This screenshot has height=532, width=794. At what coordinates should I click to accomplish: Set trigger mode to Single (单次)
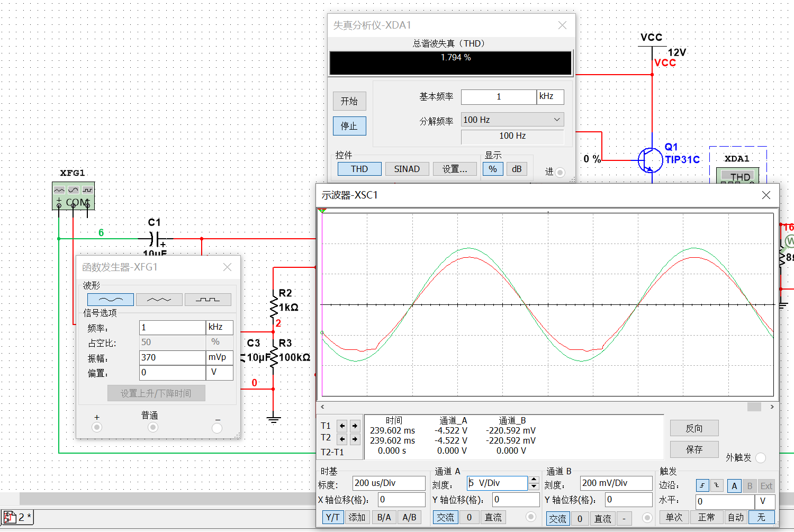pyautogui.click(x=674, y=517)
